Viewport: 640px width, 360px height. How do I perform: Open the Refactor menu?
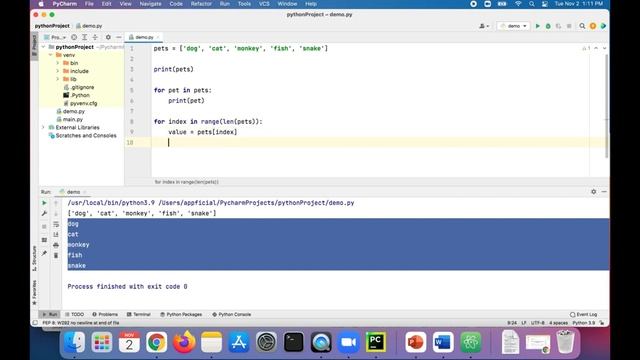tap(201, 4)
